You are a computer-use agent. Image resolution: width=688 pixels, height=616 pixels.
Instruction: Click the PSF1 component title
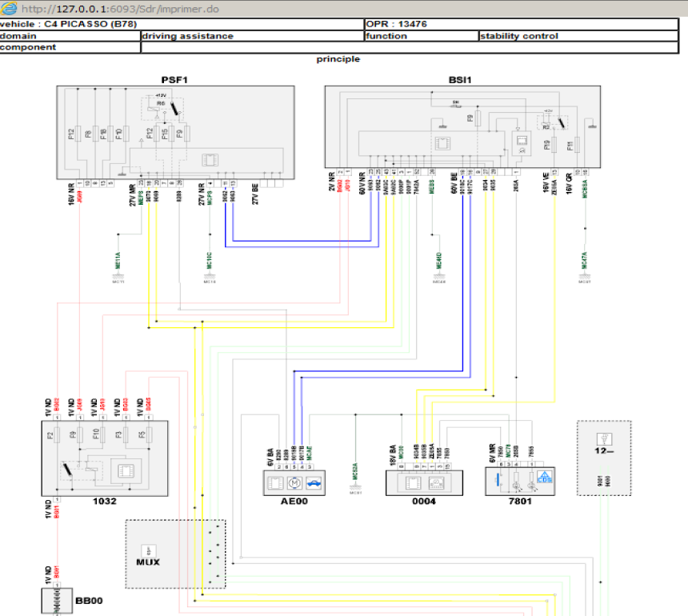174,80
